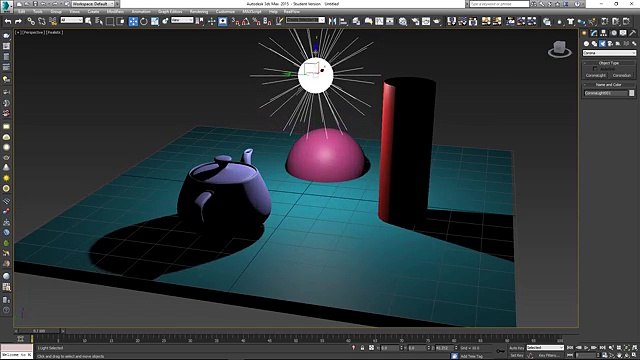Image resolution: width=640 pixels, height=360 pixels.
Task: Toggle the Selection Lock padlock
Action: 362,348
